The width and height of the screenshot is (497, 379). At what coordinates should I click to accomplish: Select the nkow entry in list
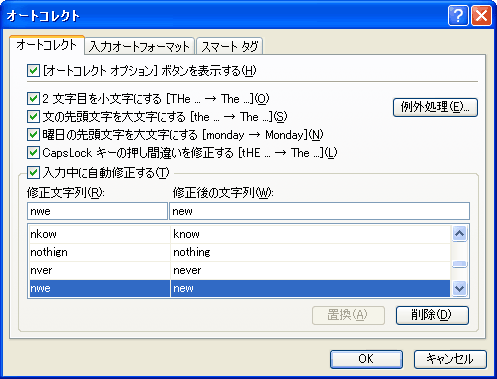(x=99, y=234)
